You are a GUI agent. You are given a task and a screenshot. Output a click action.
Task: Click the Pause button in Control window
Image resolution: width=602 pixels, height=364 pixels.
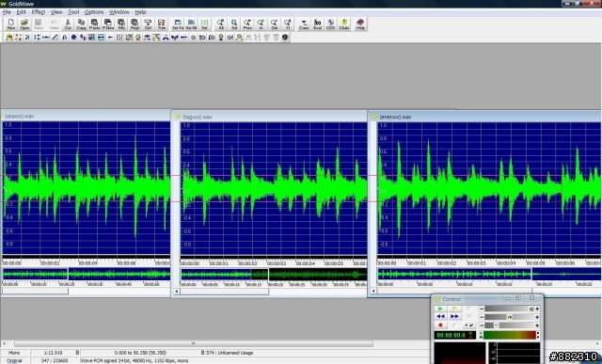[468, 317]
